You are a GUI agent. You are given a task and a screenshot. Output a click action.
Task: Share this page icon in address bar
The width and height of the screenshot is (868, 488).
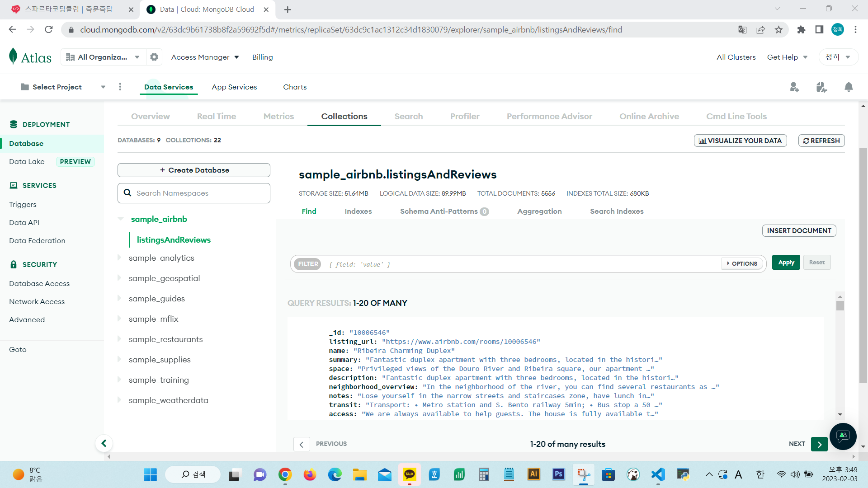point(760,29)
